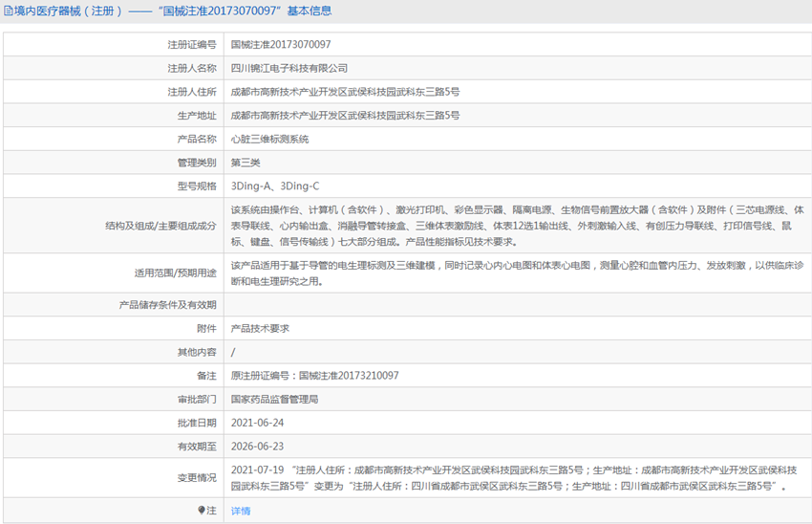Select registration number 国械注准20173070097 value
This screenshot has height=524, width=812.
[x=281, y=44]
